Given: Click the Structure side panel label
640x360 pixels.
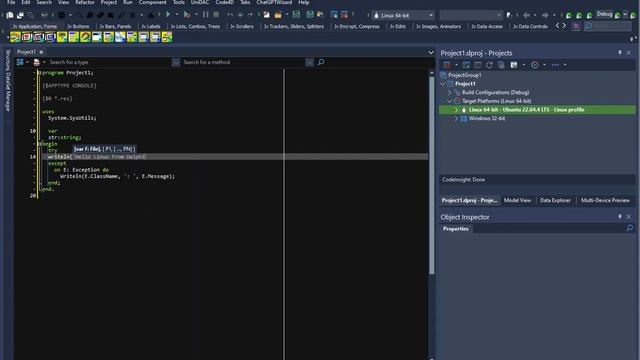Looking at the screenshot, I should click(8, 60).
